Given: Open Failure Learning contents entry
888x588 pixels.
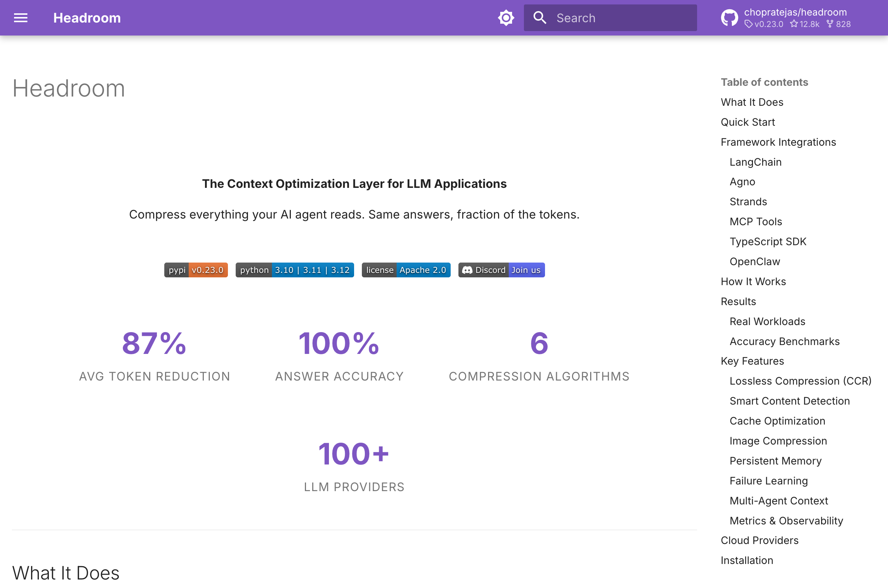Looking at the screenshot, I should tap(768, 480).
